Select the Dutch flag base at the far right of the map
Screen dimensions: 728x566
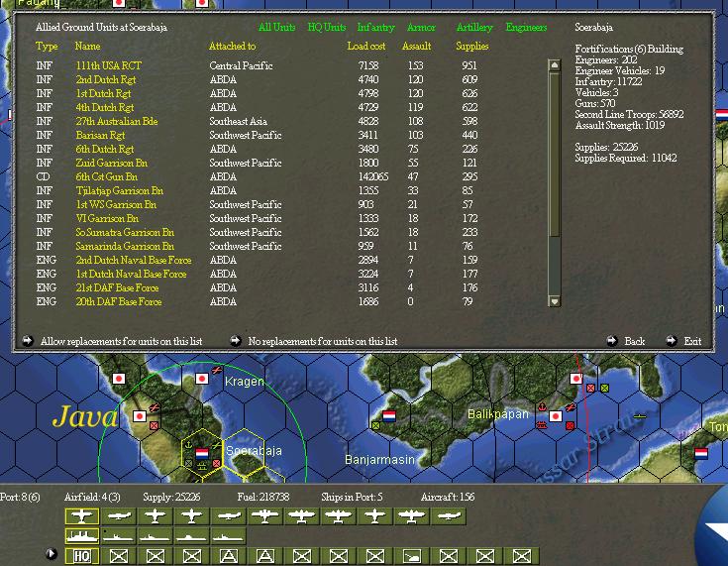(701, 453)
